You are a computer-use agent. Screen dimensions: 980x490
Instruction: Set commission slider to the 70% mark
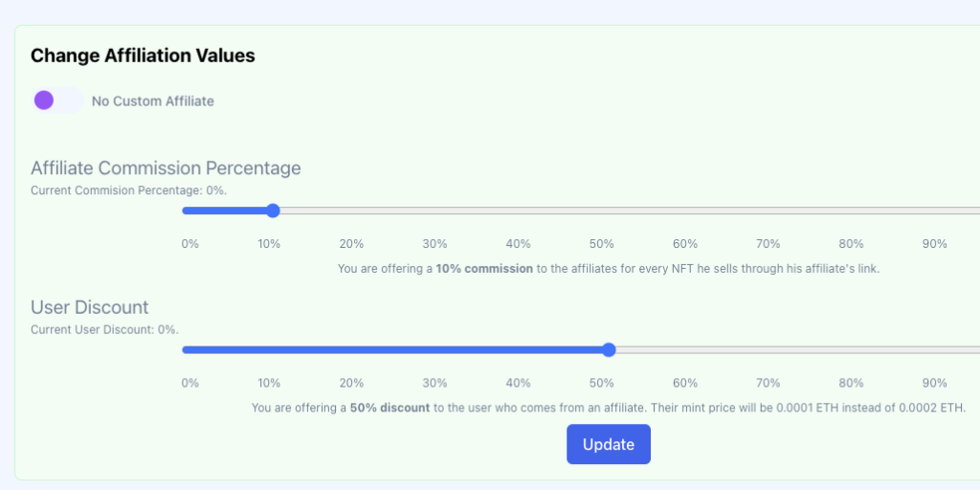776,211
